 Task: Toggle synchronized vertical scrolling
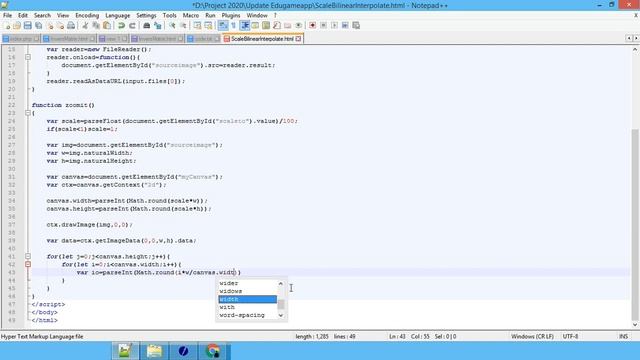point(198,25)
